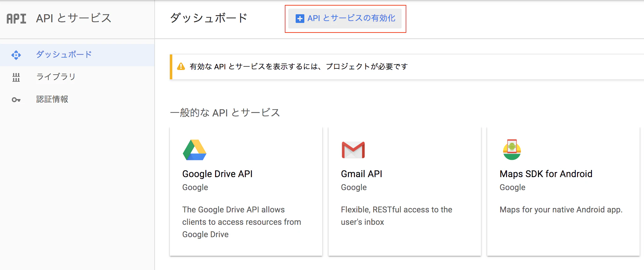Screen dimensions: 644x270
Task: Click the plus icon on the enable APIs button
Action: (x=300, y=19)
